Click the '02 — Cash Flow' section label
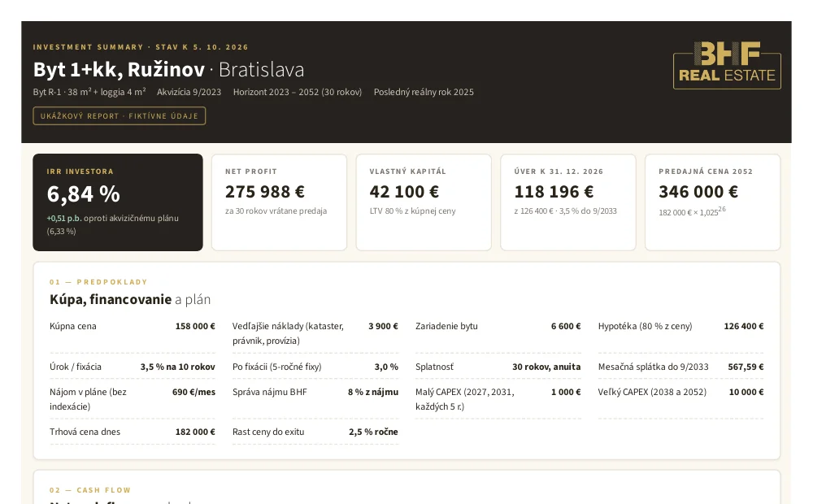The height and width of the screenshot is (504, 813). coord(90,490)
